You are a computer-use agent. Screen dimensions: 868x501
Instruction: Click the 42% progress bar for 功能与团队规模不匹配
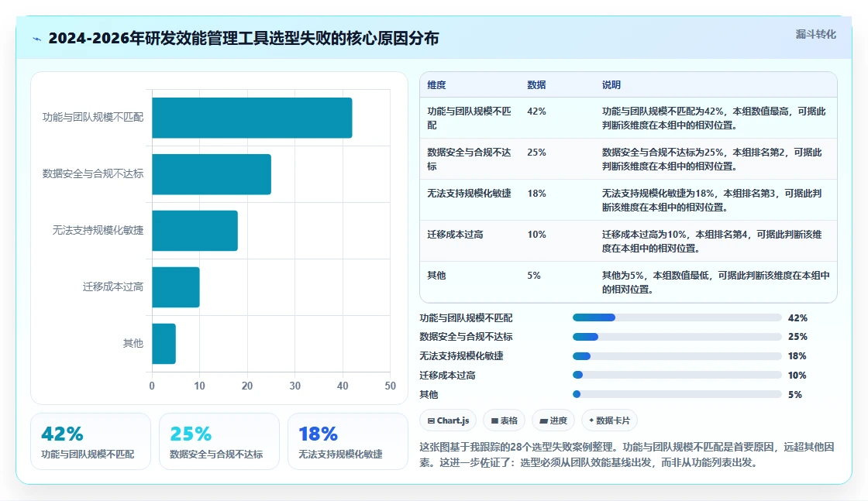pyautogui.click(x=677, y=317)
